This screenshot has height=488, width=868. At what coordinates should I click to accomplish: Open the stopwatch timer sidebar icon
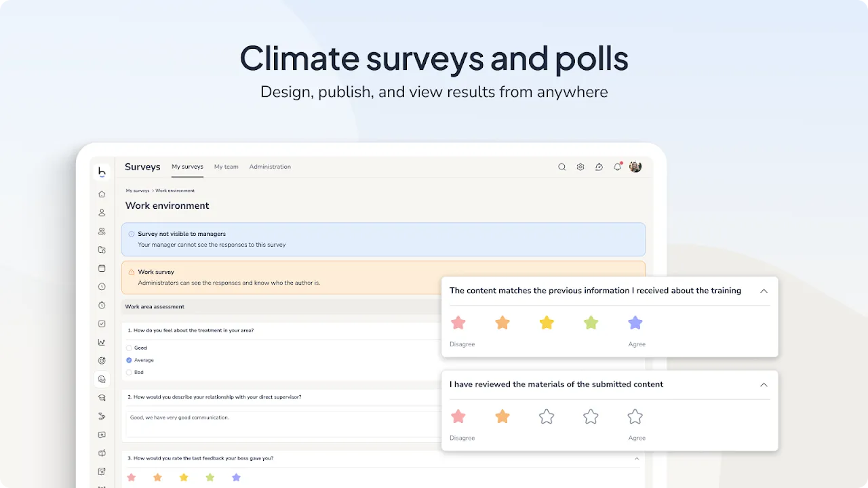[102, 305]
